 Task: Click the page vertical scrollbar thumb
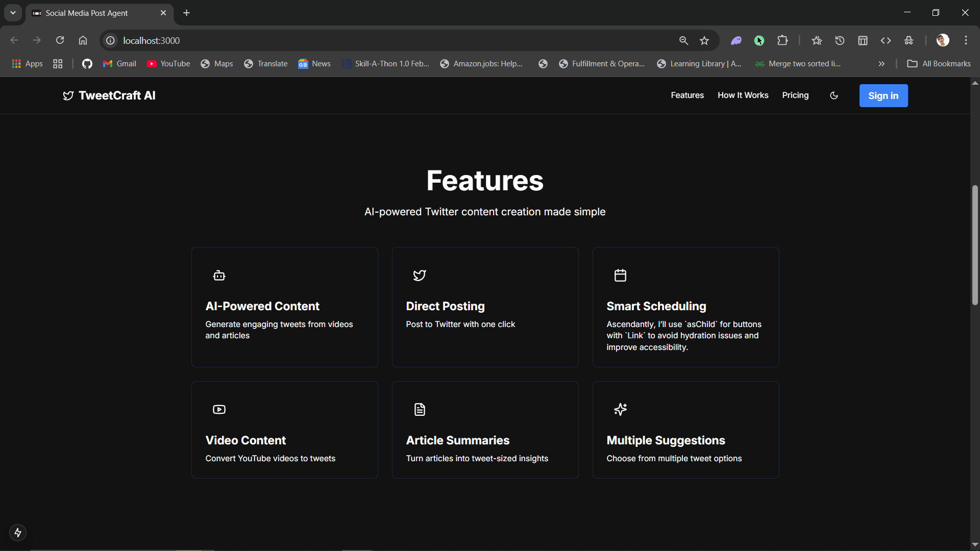click(x=975, y=245)
